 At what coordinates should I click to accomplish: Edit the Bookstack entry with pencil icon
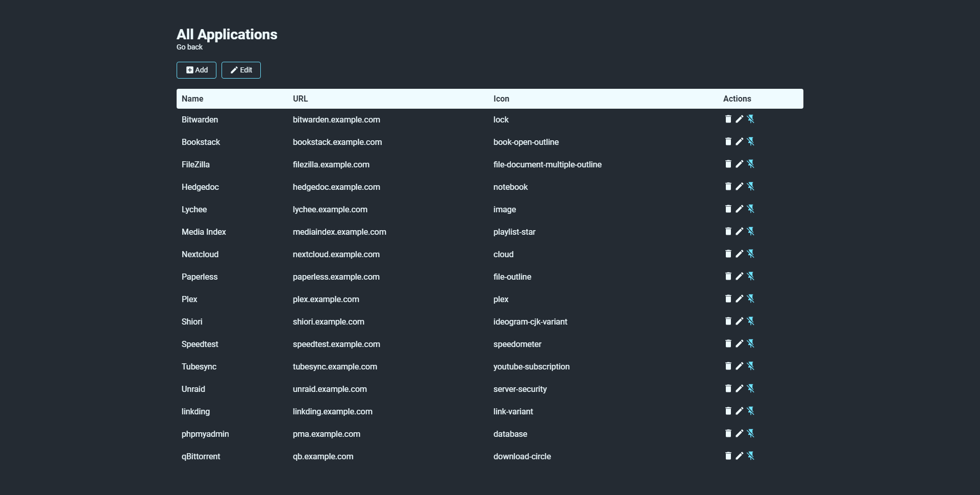[x=739, y=142]
